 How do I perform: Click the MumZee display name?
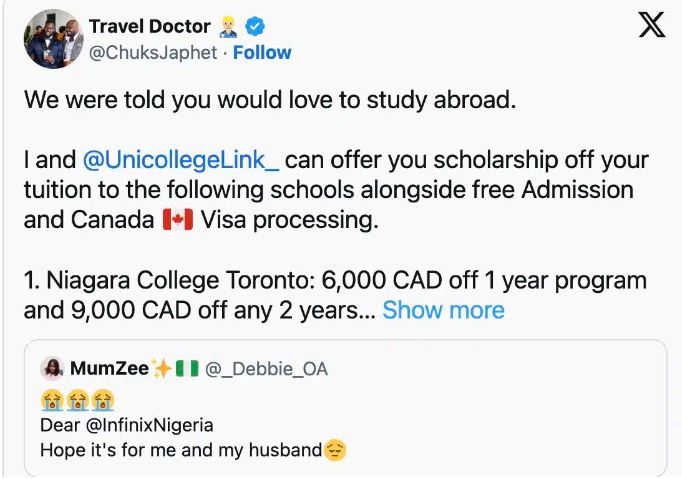[109, 369]
